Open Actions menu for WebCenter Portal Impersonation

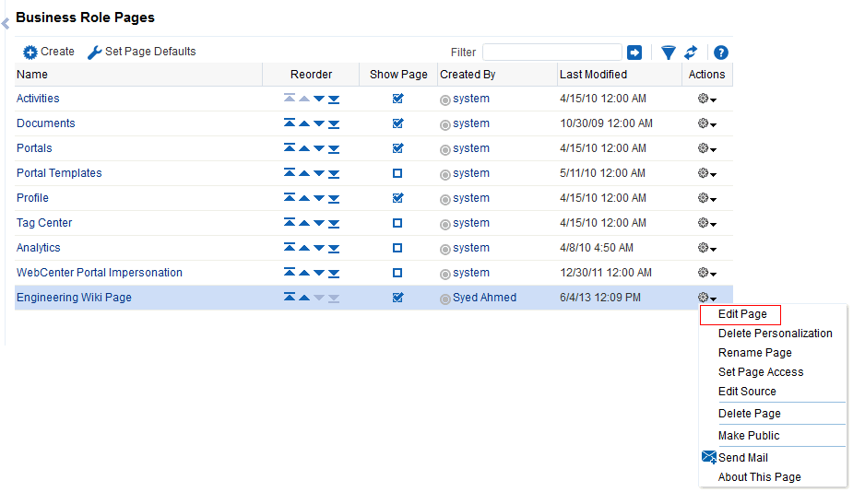pos(706,273)
